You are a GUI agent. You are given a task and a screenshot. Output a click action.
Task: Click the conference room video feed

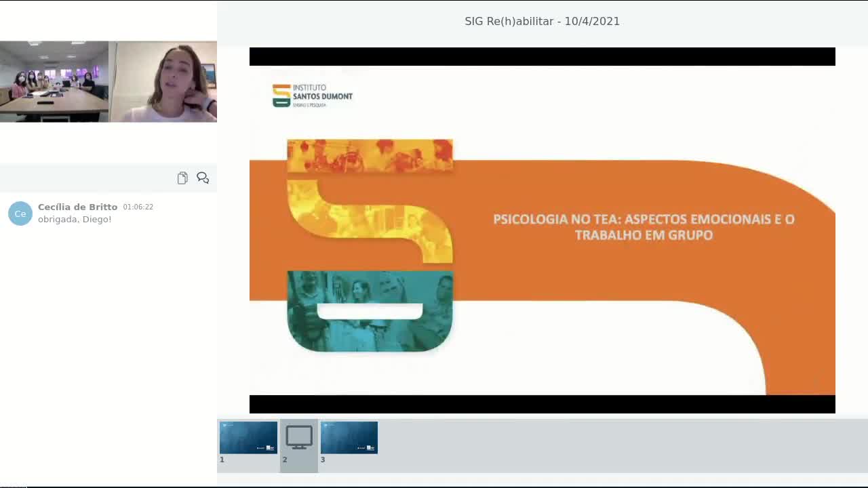[54, 81]
